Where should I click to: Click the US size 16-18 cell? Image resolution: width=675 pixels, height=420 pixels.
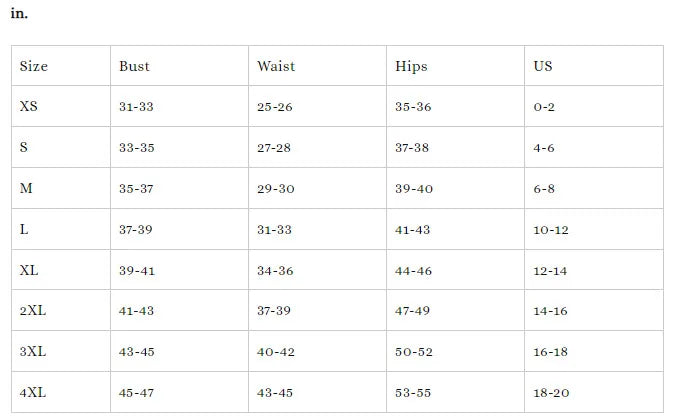[551, 352]
